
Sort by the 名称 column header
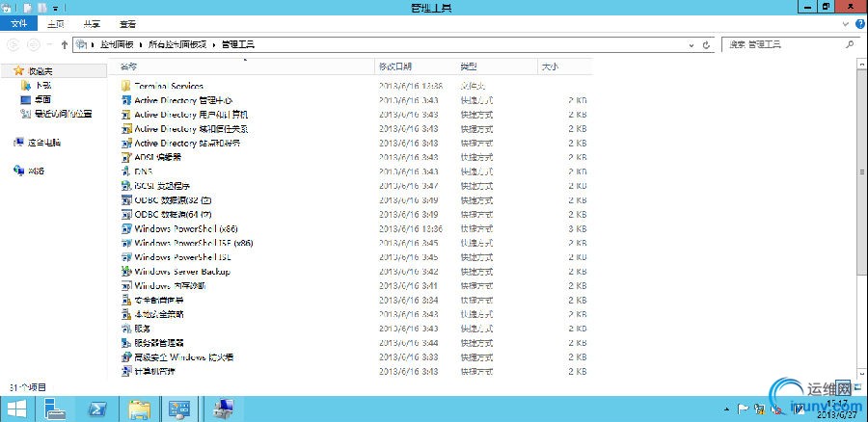[x=128, y=66]
